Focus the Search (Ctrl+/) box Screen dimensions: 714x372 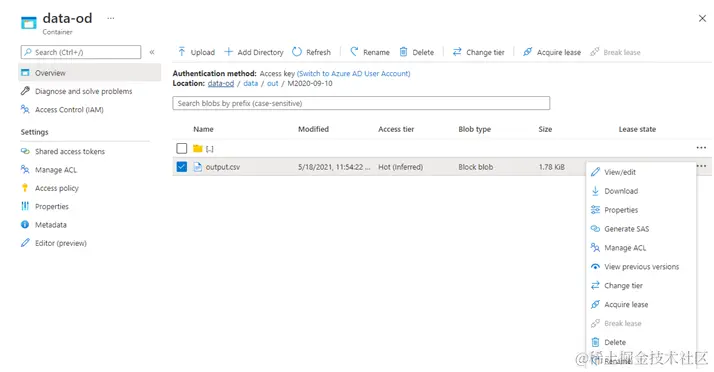pos(81,52)
